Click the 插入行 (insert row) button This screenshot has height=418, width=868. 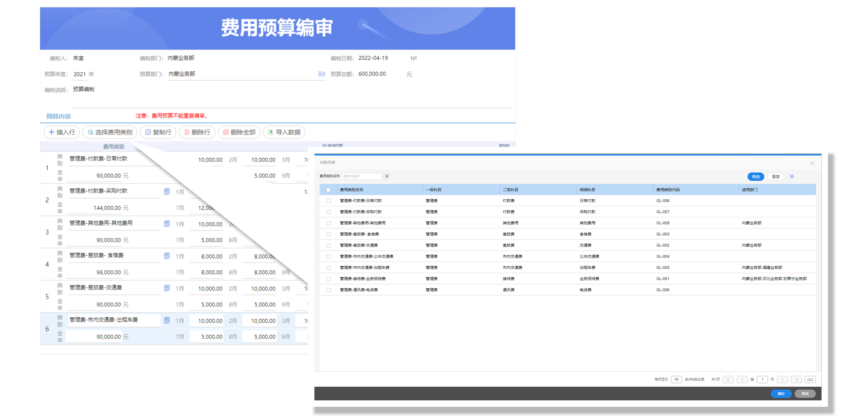[62, 132]
